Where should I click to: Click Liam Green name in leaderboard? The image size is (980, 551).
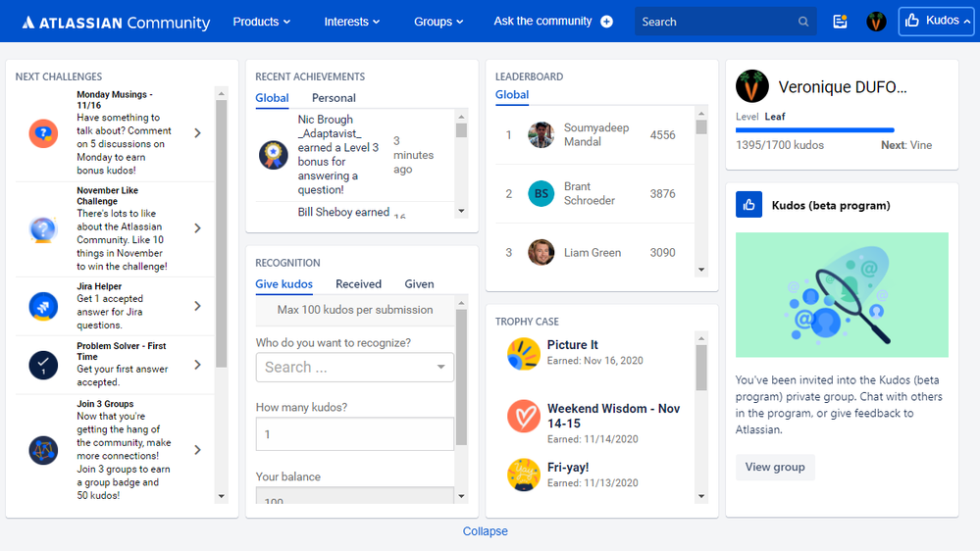pyautogui.click(x=593, y=252)
